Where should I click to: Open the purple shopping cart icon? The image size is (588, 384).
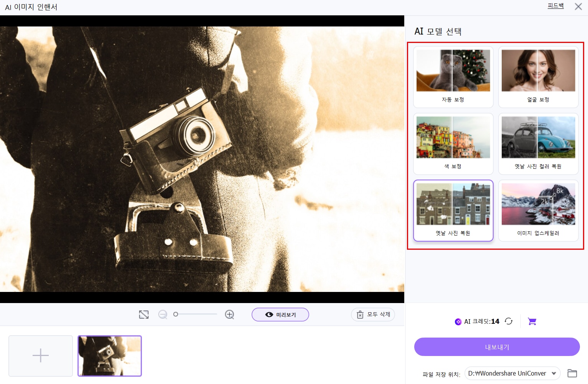pos(532,321)
